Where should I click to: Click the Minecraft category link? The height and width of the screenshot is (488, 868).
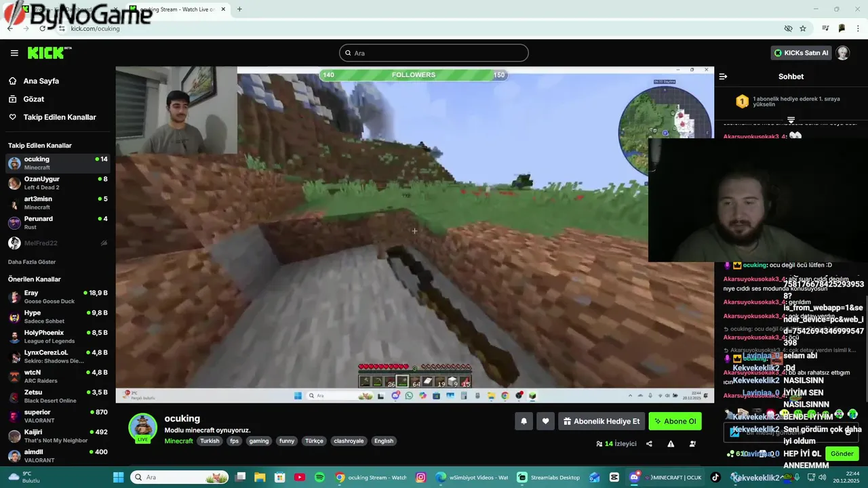pyautogui.click(x=178, y=441)
